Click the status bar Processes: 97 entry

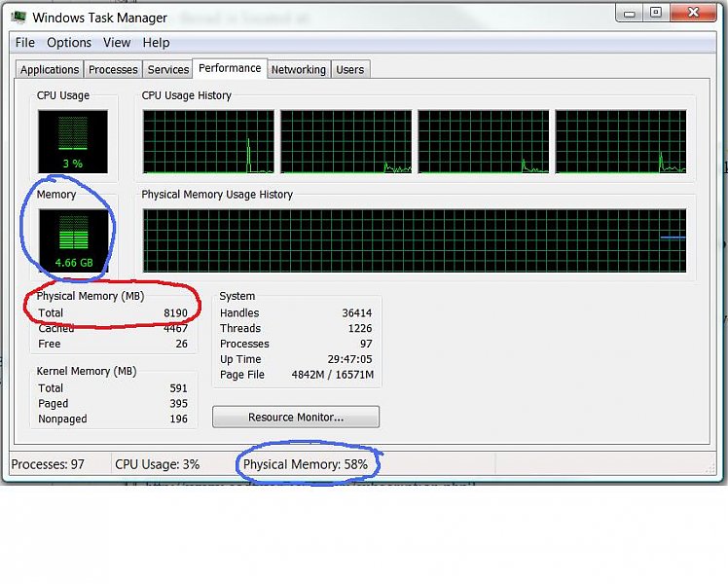click(x=48, y=464)
